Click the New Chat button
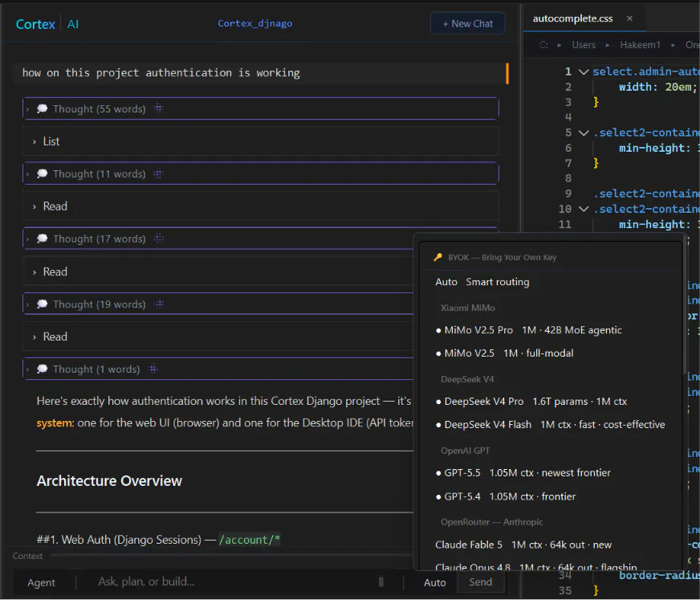 467,23
